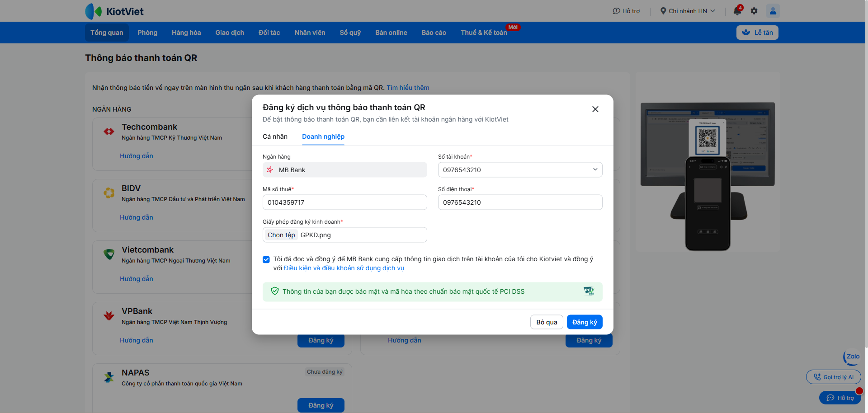Click the Mã số thuế input field
The image size is (868, 413).
pos(345,202)
